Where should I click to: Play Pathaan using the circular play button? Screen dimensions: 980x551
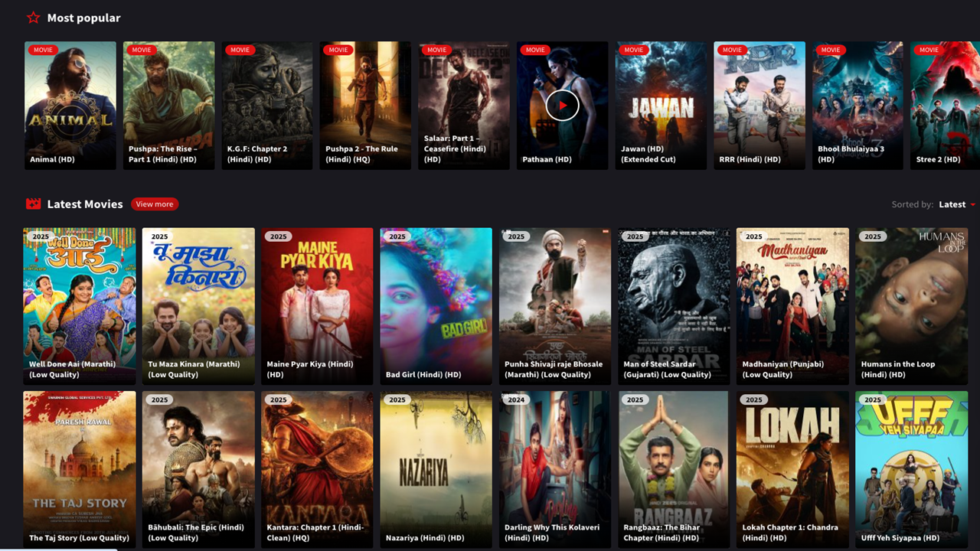[562, 106]
